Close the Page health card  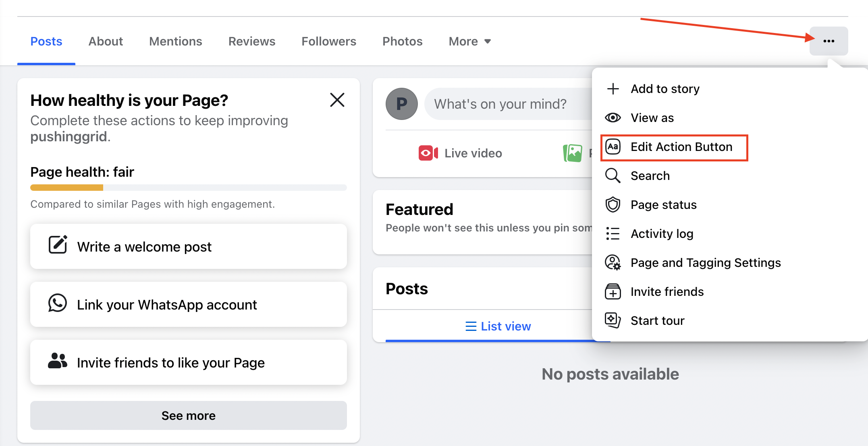point(337,100)
